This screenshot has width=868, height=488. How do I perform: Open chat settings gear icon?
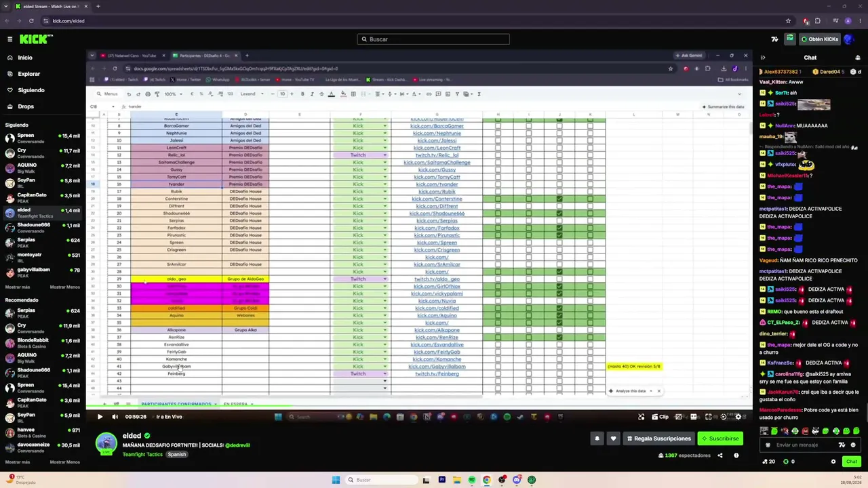[x=833, y=462]
